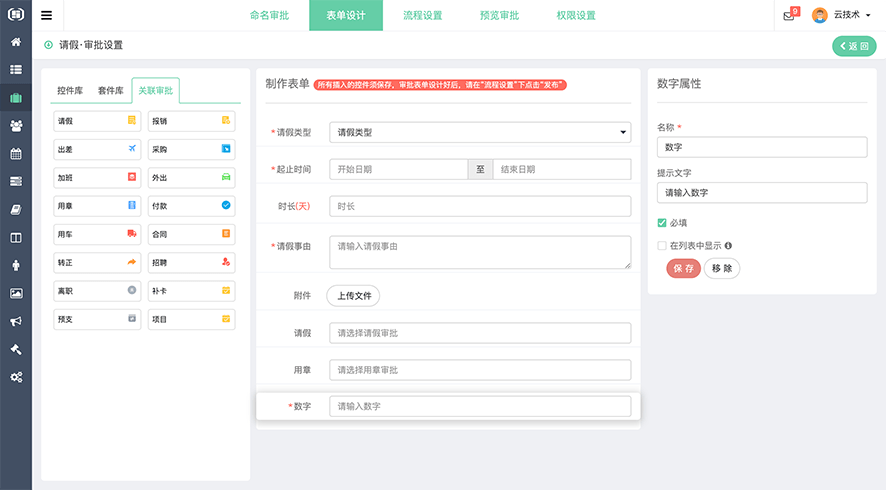Screen dimensions: 886x490
Task: Add the 请假 linked approval item
Action: pos(97,121)
